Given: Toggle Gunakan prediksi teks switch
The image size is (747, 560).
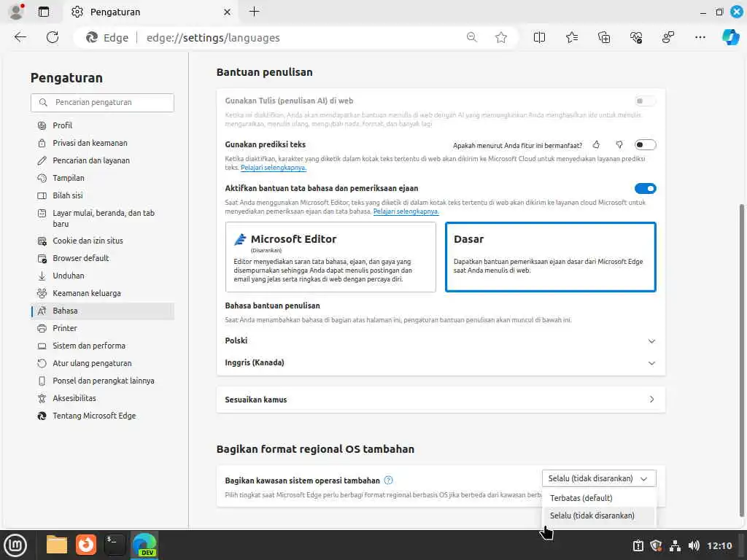Looking at the screenshot, I should coord(645,145).
